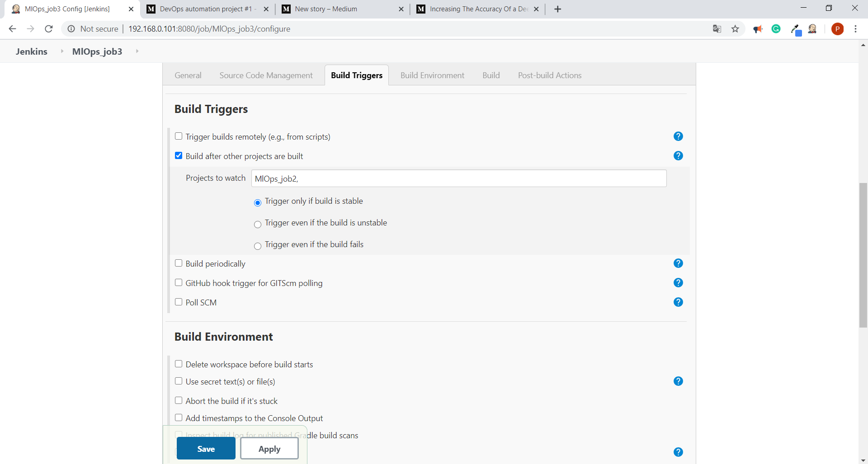The width and height of the screenshot is (868, 464).
Task: Select Trigger even if the build is unstable
Action: [x=258, y=225]
